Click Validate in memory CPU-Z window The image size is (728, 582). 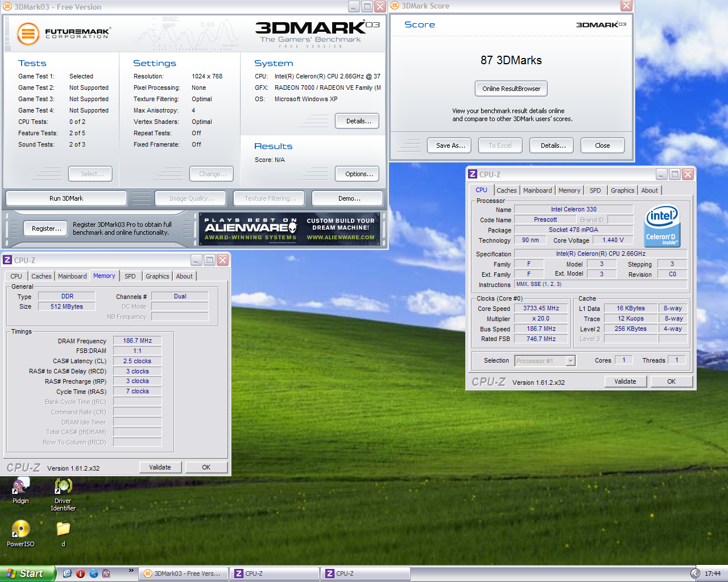(160, 467)
